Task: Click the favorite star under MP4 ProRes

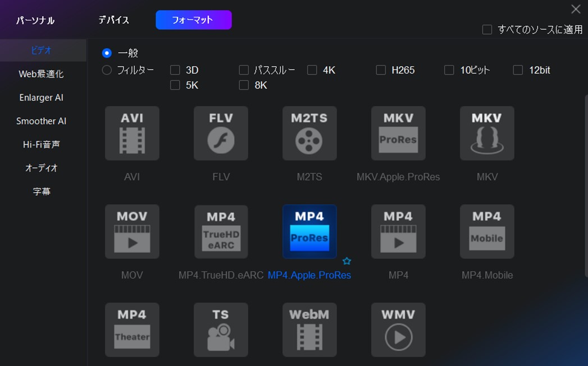Action: tap(347, 261)
